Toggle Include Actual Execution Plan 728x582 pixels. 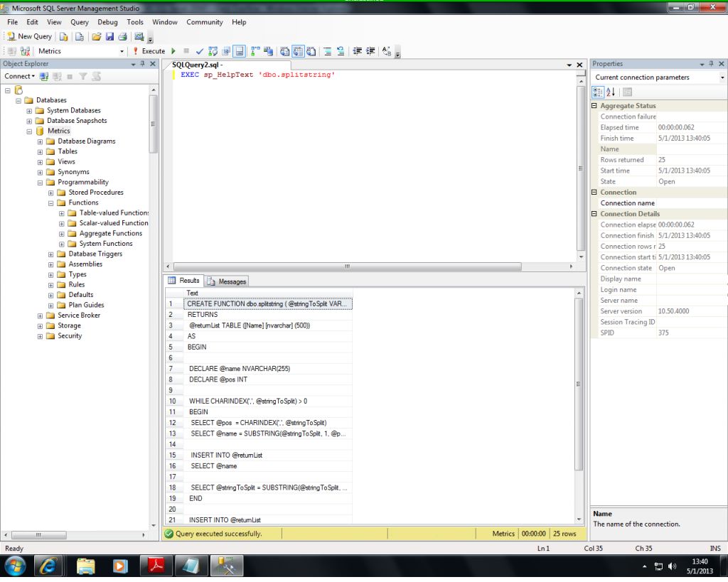coord(255,51)
